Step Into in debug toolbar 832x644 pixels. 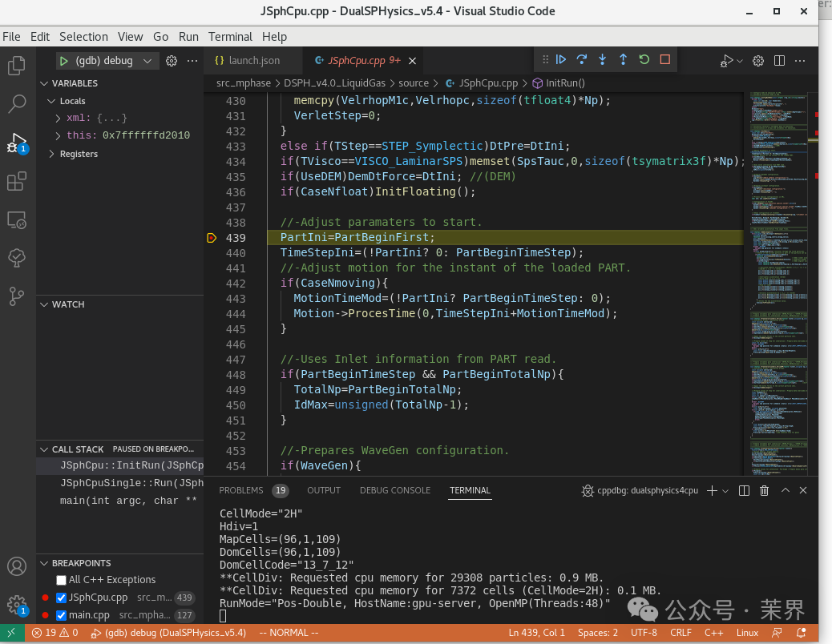(602, 59)
